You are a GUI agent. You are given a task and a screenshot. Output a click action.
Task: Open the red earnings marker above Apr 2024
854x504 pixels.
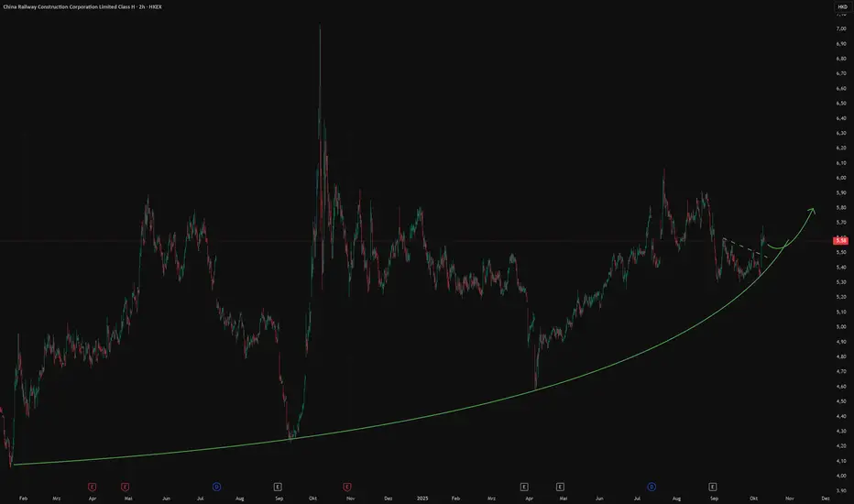point(92,487)
